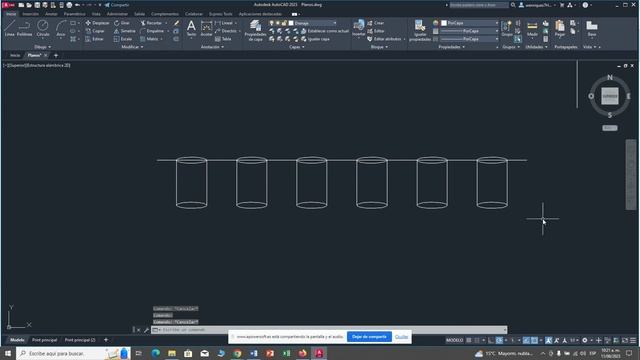640x360 pixels.
Task: Click the Medir measure tool
Action: click(532, 28)
